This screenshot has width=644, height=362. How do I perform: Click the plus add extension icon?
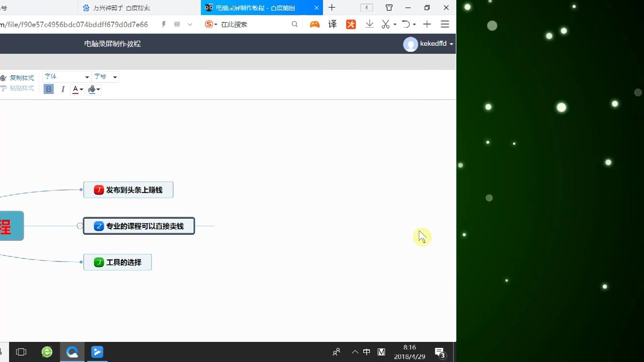click(x=427, y=24)
